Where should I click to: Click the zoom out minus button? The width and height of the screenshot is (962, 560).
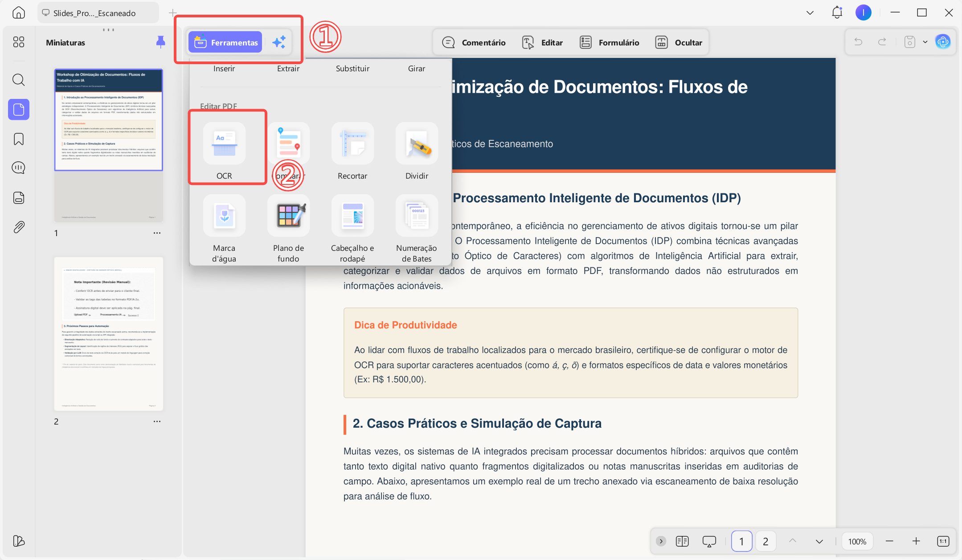pyautogui.click(x=889, y=541)
